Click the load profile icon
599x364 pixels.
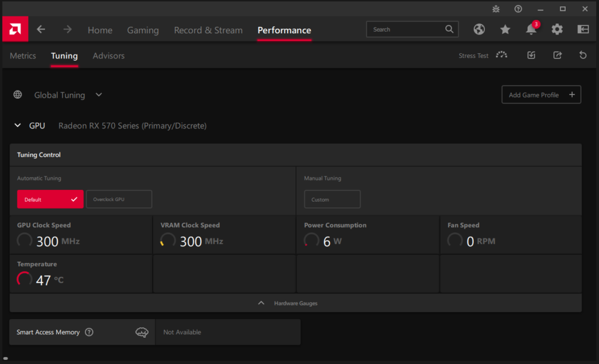(x=531, y=56)
